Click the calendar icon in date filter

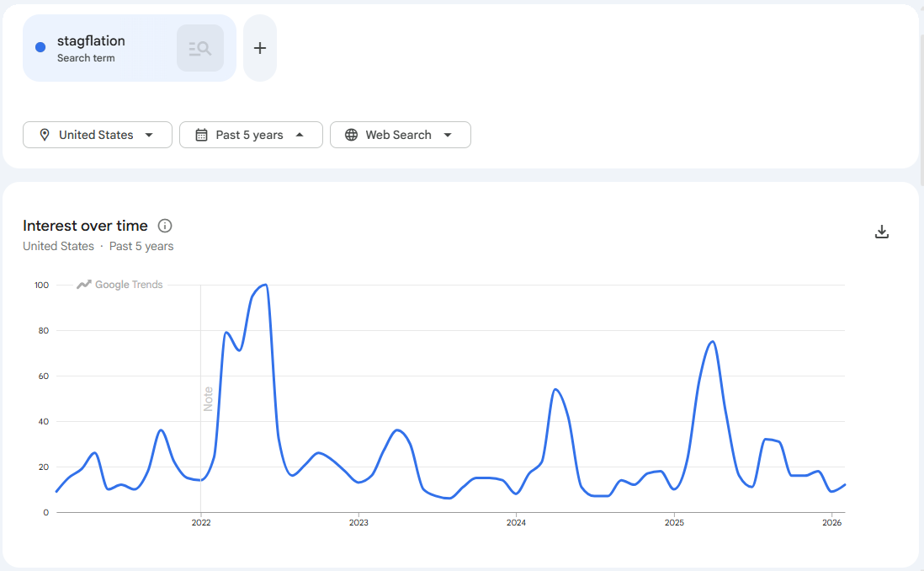click(x=201, y=135)
